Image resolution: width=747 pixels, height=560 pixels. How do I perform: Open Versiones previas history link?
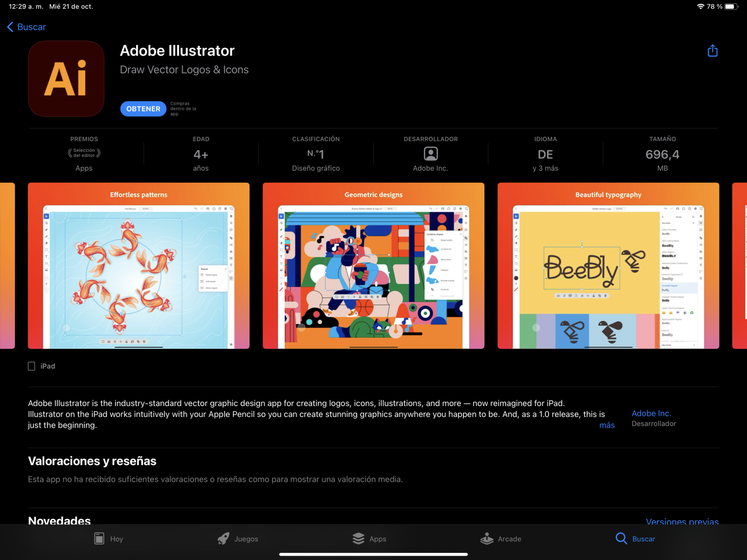pyautogui.click(x=682, y=522)
